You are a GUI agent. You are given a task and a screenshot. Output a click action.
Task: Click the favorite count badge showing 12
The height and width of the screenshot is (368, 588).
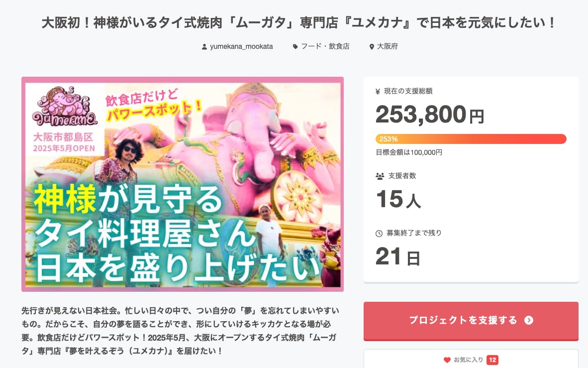tap(492, 360)
